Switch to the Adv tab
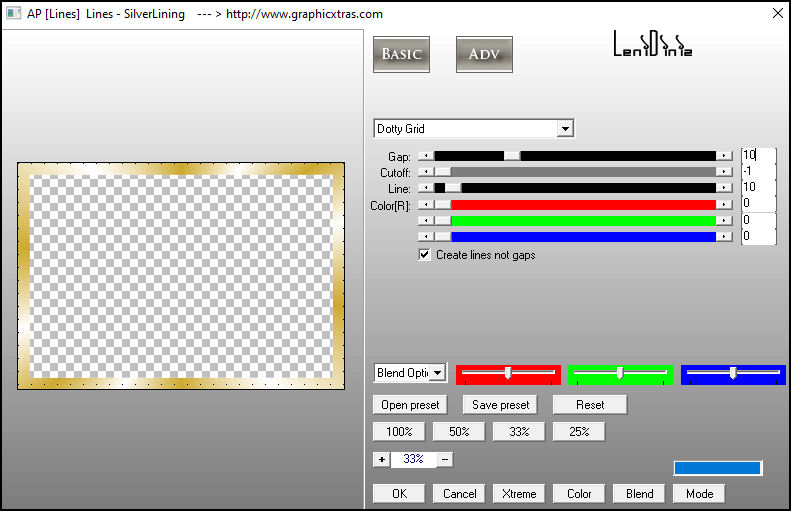This screenshot has height=511, width=791. [x=484, y=54]
